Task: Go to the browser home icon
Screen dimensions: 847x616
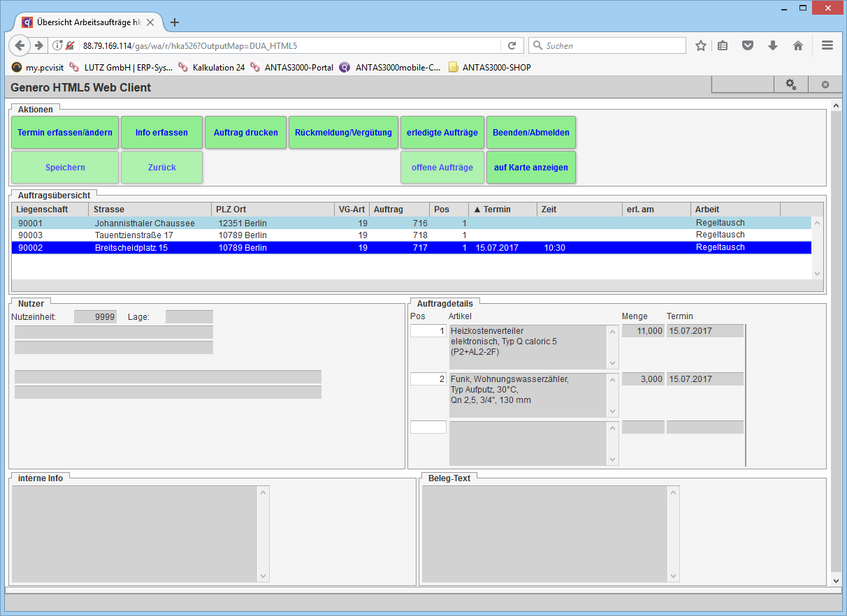Action: coord(797,45)
